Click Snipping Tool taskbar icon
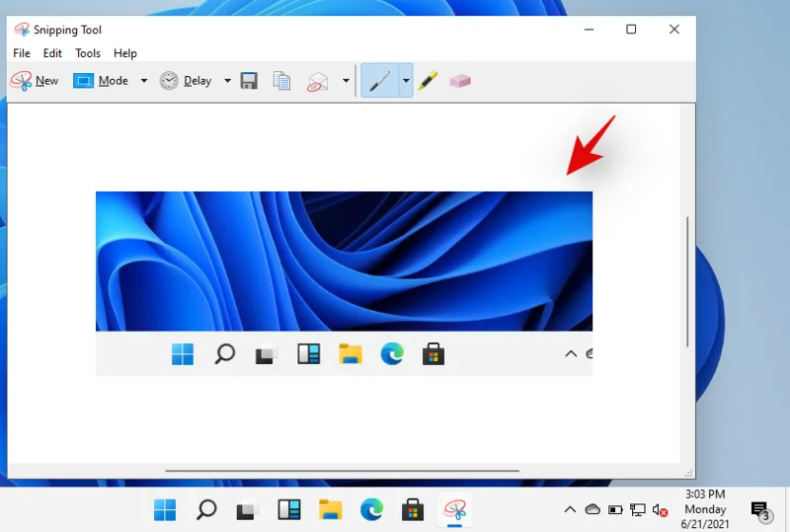This screenshot has width=790, height=532. pos(454,510)
